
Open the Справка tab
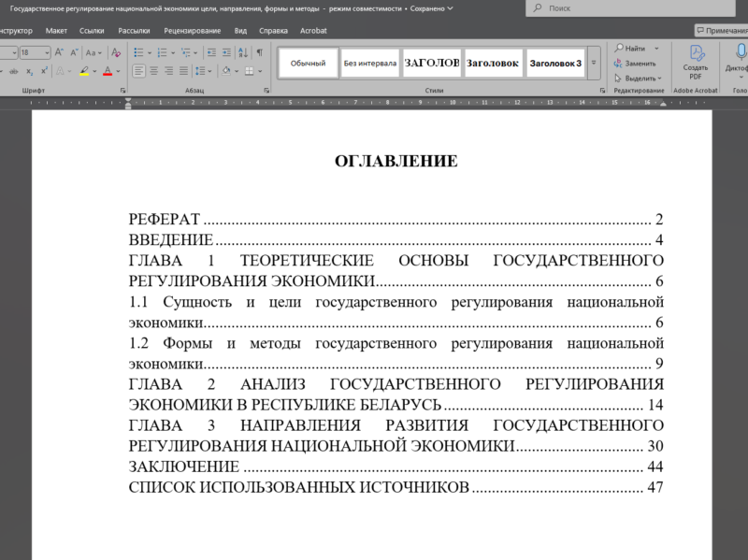[x=273, y=31]
